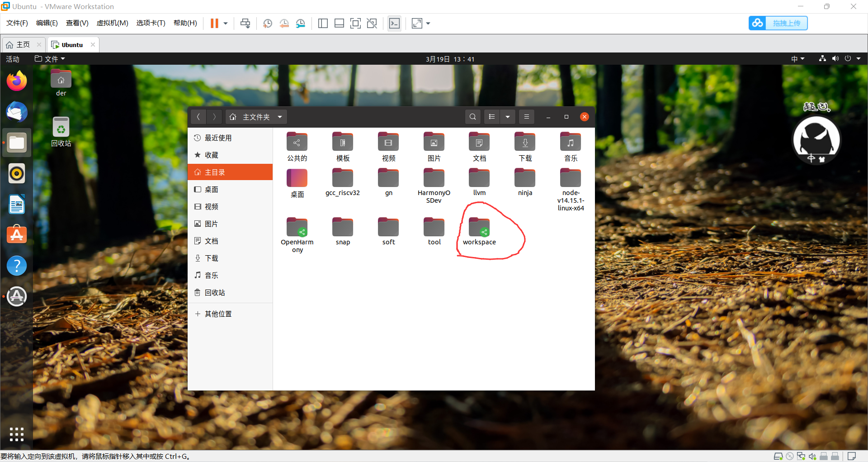Open the 虚拟机(M) menu
The image size is (868, 462).
click(113, 23)
